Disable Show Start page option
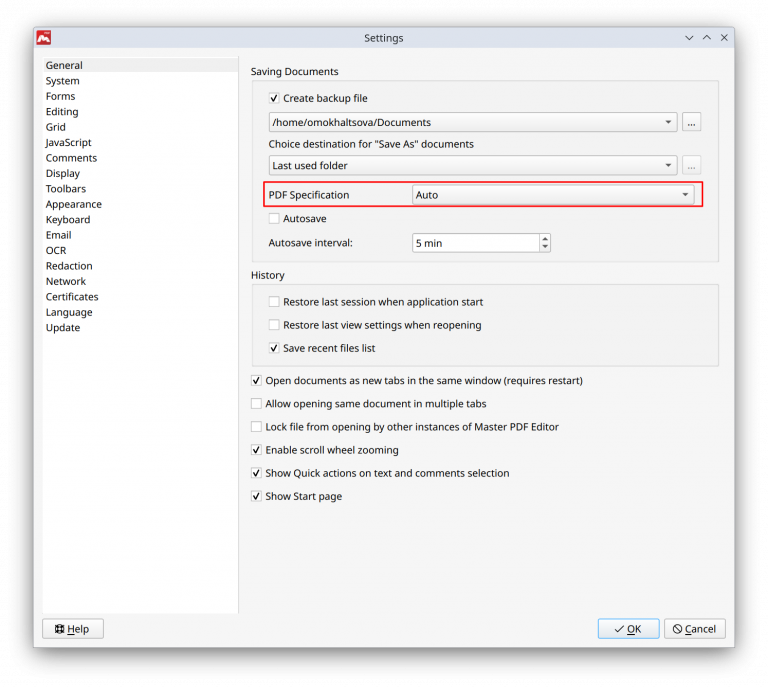The image size is (768, 687). [256, 497]
